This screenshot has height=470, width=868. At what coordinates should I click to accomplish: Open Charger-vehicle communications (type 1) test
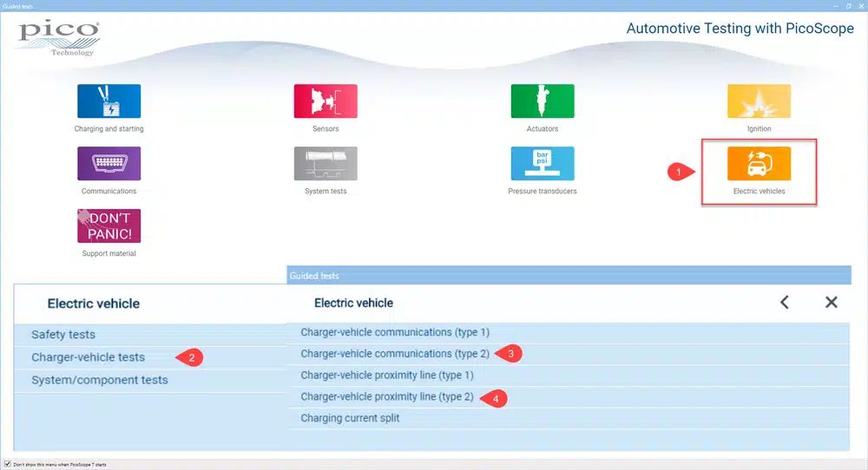[568, 332]
